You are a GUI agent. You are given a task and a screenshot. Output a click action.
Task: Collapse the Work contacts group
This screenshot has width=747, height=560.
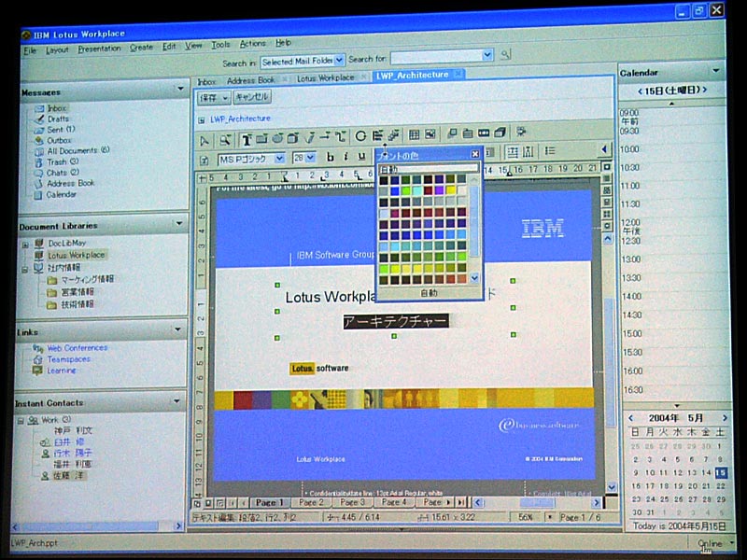click(20, 421)
